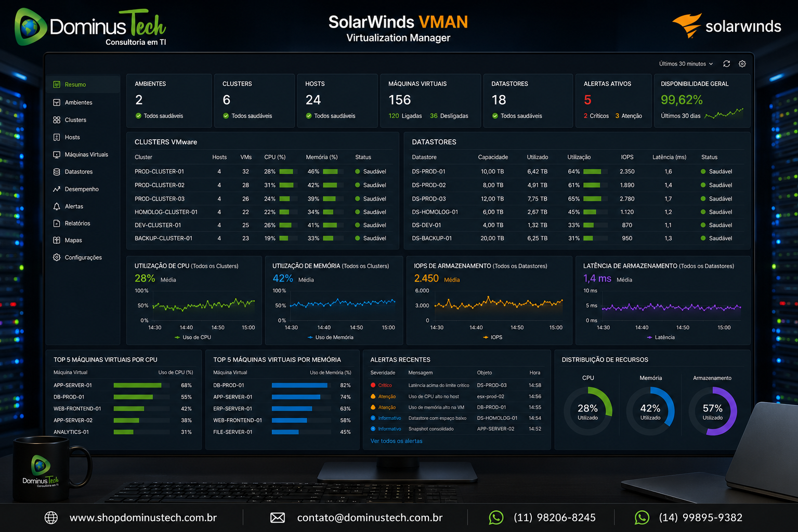Click the envelope email icon in footer
The height and width of the screenshot is (532, 798).
278,517
